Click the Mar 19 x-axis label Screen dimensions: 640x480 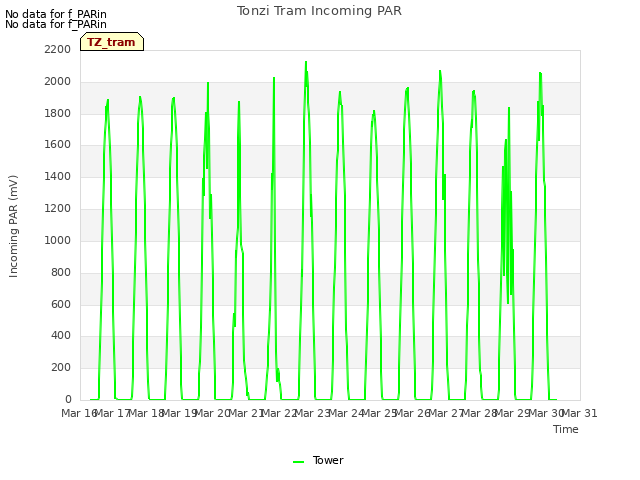click(x=179, y=413)
